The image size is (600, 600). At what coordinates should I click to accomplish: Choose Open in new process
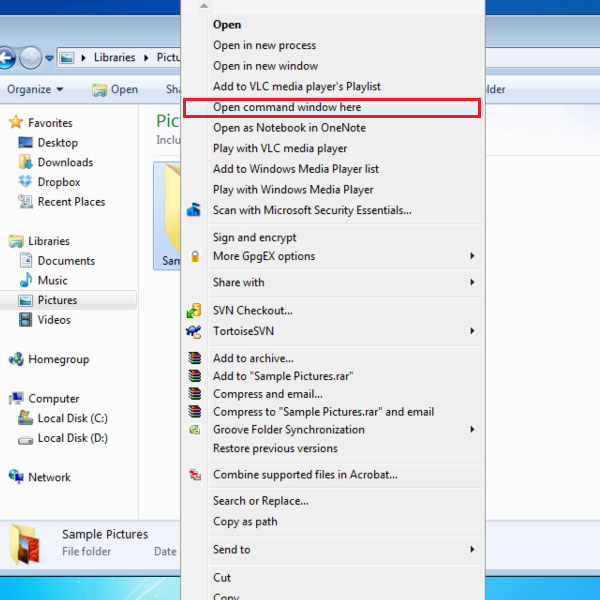332,45
